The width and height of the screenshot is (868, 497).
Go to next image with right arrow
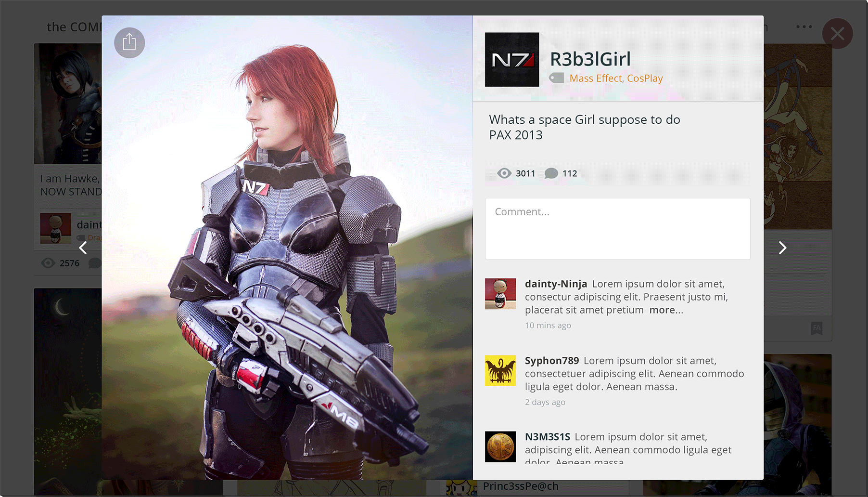(783, 248)
